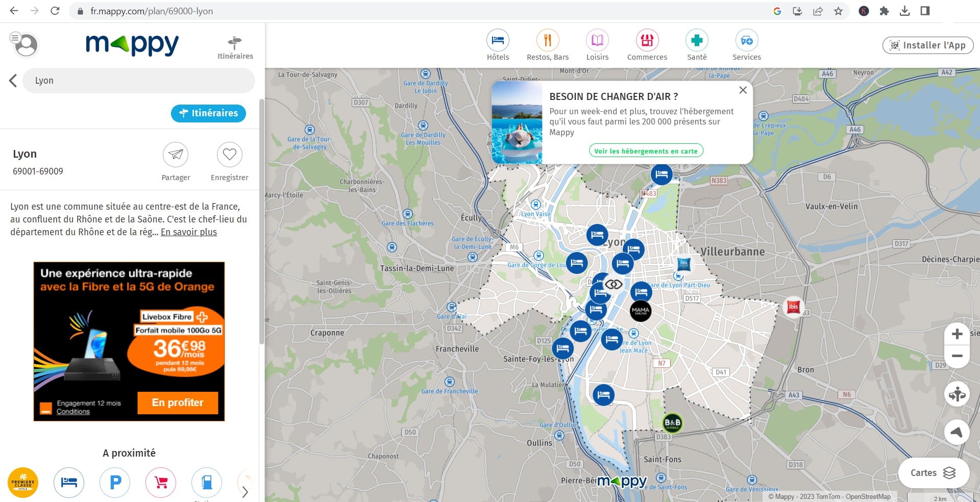Close the Besoin de changer d'air popup
This screenshot has width=980, height=502.
point(743,90)
